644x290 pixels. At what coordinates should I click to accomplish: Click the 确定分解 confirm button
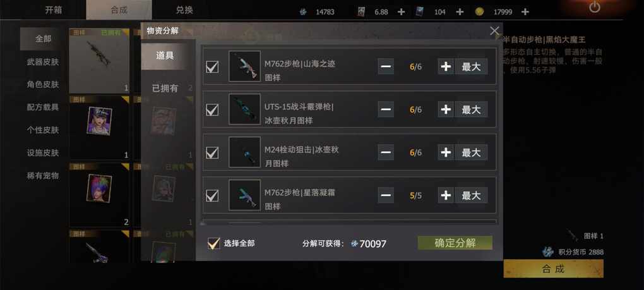(x=455, y=243)
